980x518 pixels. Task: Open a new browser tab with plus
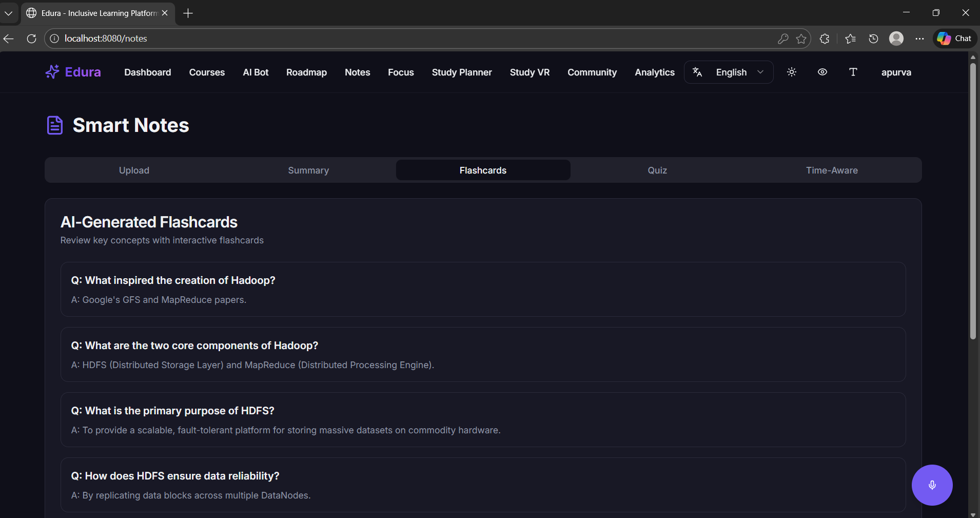188,13
